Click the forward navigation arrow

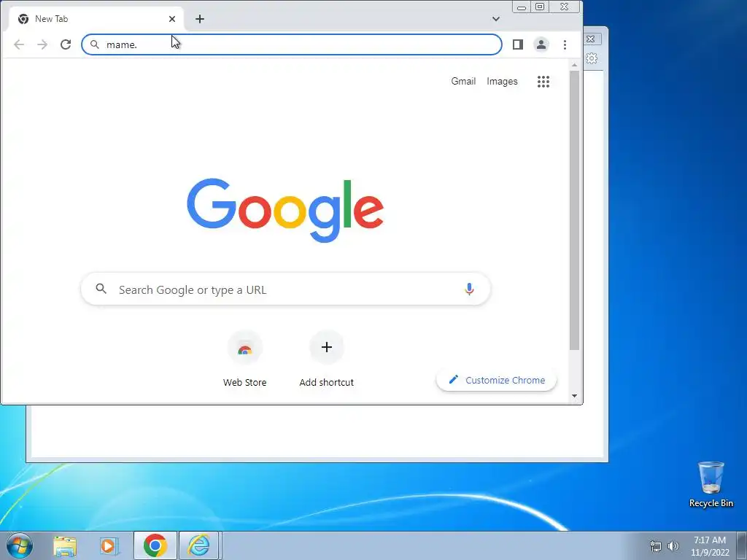pos(42,44)
